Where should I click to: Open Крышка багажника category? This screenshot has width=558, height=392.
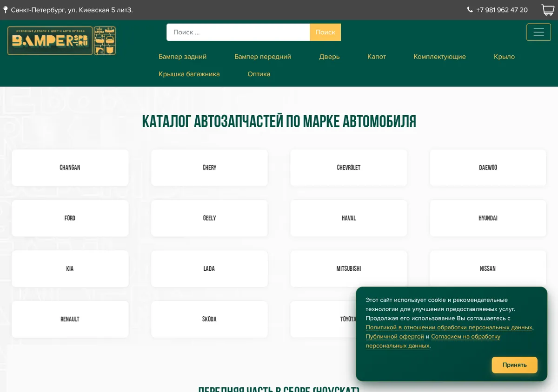189,74
